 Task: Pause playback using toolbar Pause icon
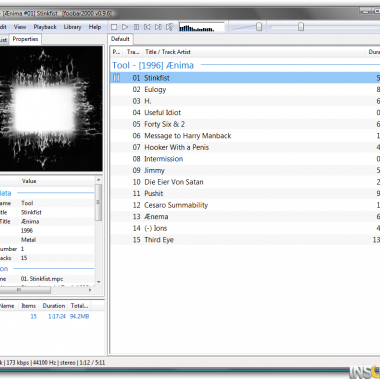(x=136, y=27)
